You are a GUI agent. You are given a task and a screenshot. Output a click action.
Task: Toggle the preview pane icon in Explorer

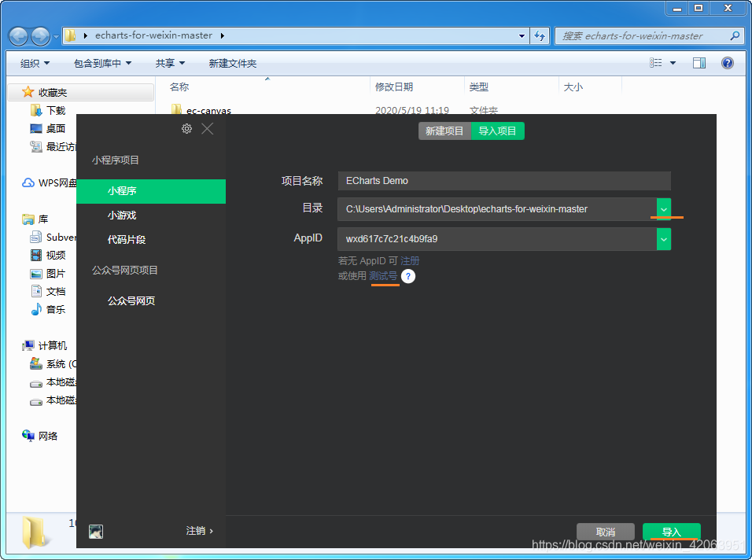(x=699, y=63)
